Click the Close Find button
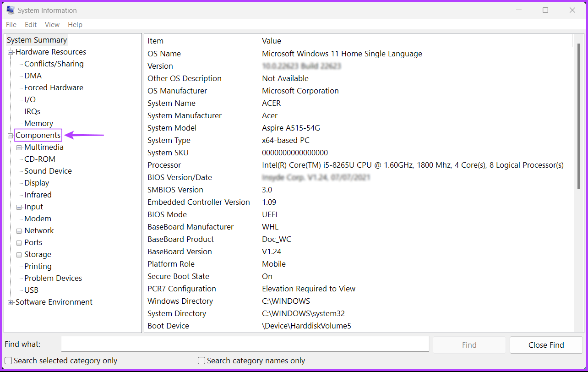Screen dimensions: 588x372 (546, 345)
